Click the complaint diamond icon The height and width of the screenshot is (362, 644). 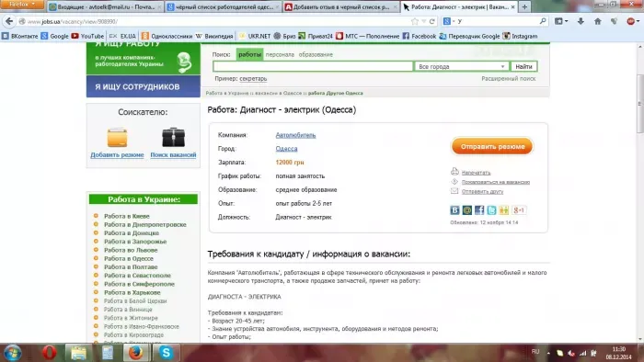454,182
